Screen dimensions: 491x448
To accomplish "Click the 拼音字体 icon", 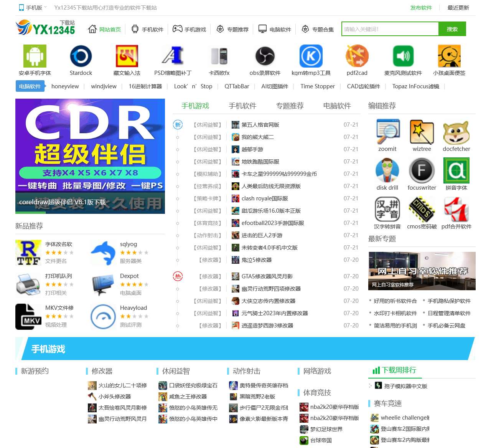I will (x=456, y=170).
